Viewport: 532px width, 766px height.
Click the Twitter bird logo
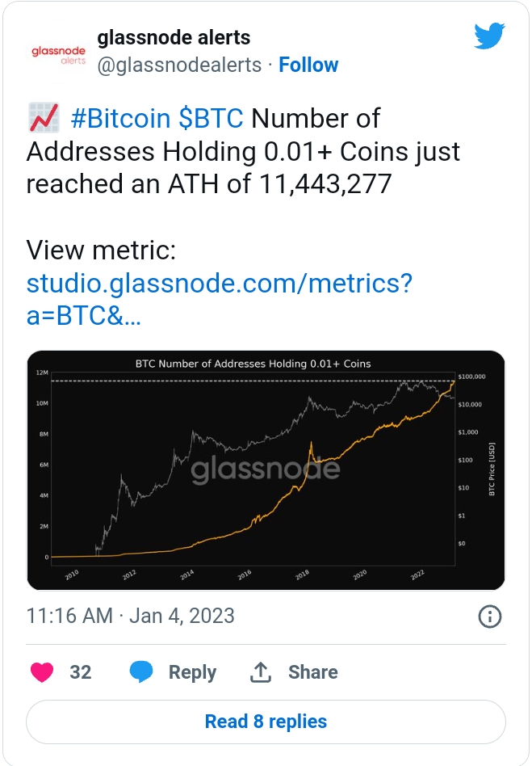tap(489, 36)
